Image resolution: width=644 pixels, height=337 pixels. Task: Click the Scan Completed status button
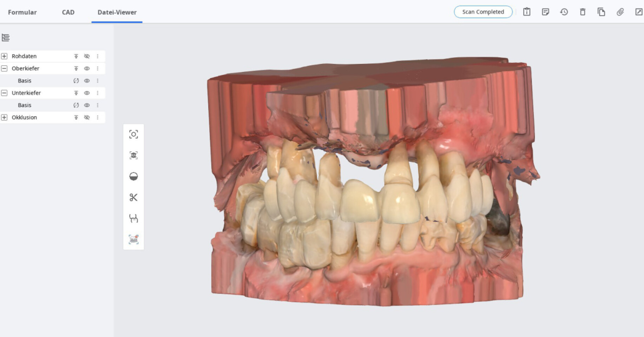(x=483, y=12)
